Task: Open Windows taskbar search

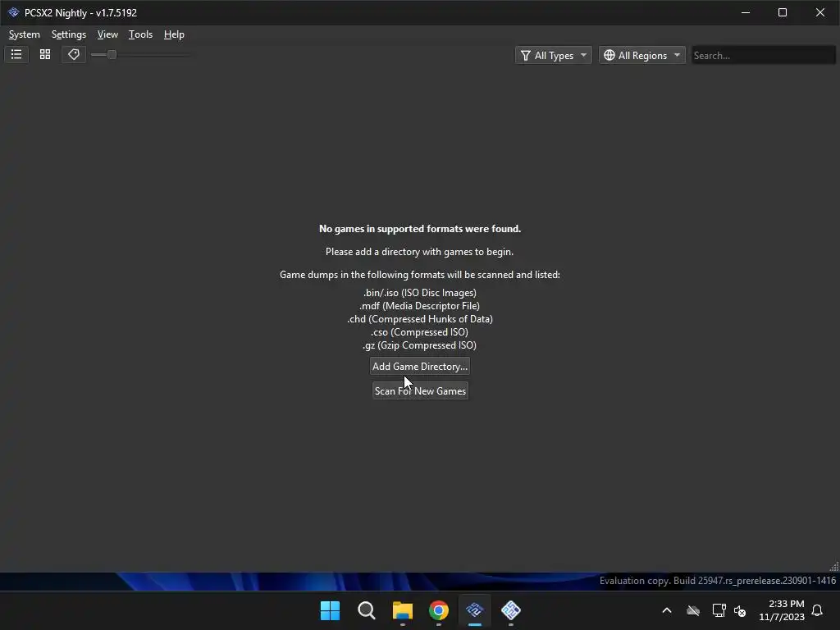Action: [x=367, y=610]
